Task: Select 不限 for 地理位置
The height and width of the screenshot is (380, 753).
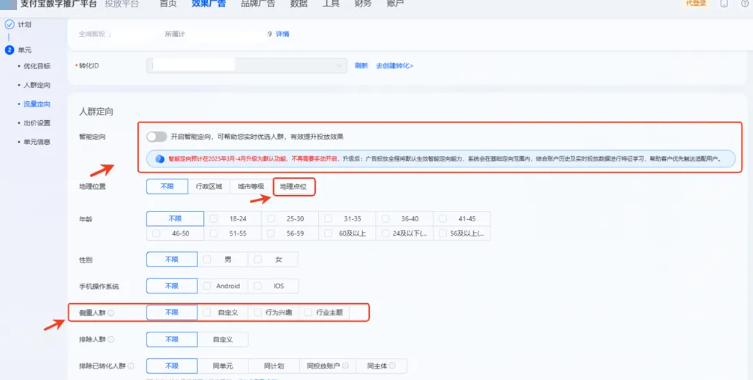Action: pyautogui.click(x=167, y=186)
